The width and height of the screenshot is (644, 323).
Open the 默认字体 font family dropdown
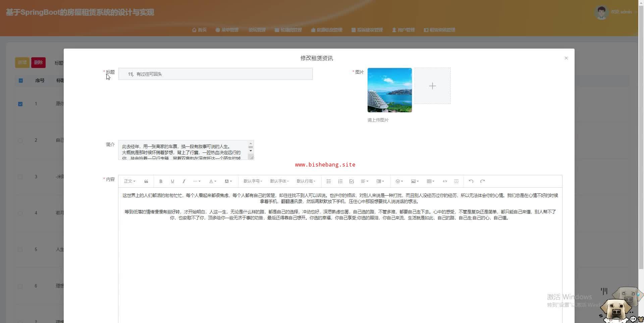tap(279, 181)
